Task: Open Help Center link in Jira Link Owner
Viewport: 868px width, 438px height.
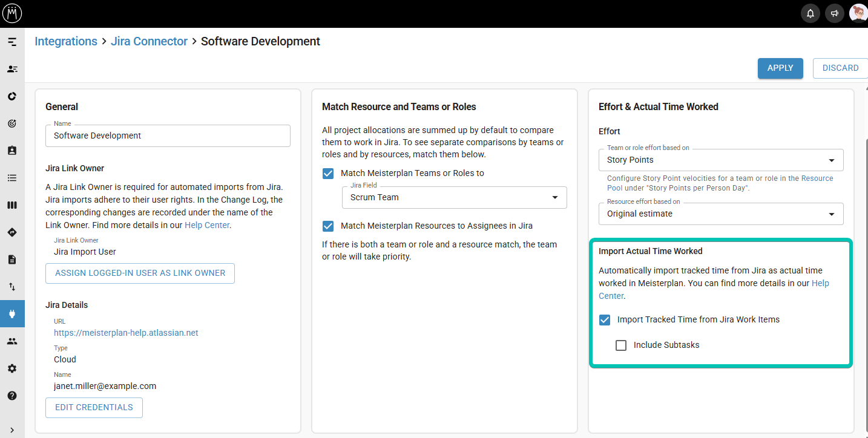Action: tap(207, 225)
